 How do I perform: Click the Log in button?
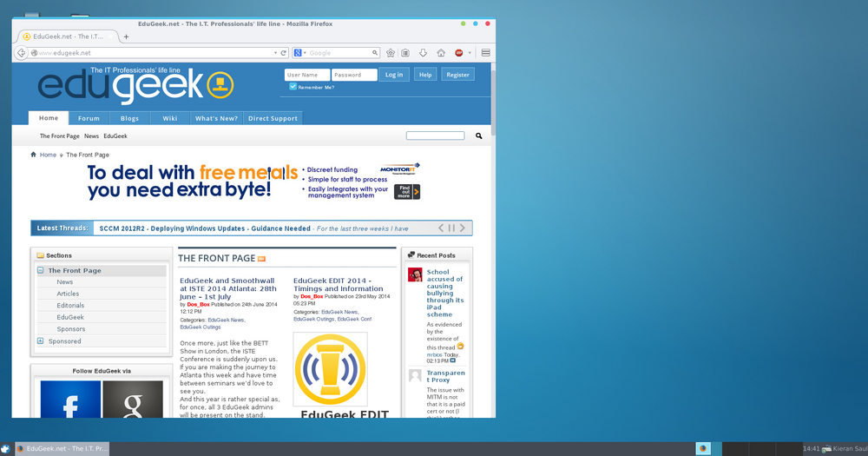tap(394, 75)
